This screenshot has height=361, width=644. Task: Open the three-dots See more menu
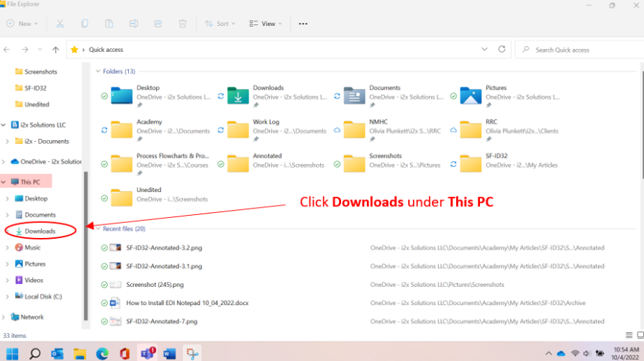303,24
